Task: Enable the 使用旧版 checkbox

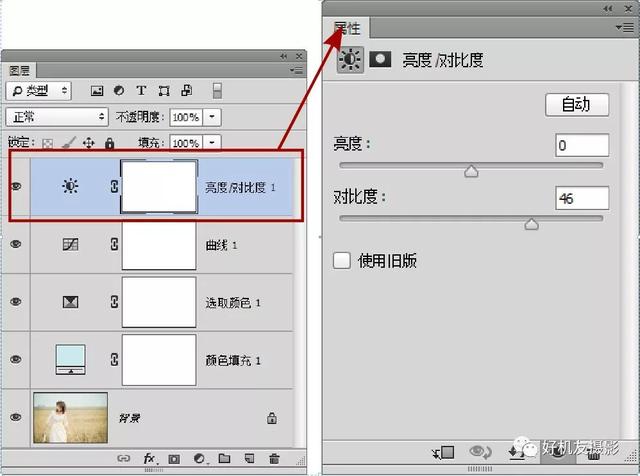Action: (342, 261)
